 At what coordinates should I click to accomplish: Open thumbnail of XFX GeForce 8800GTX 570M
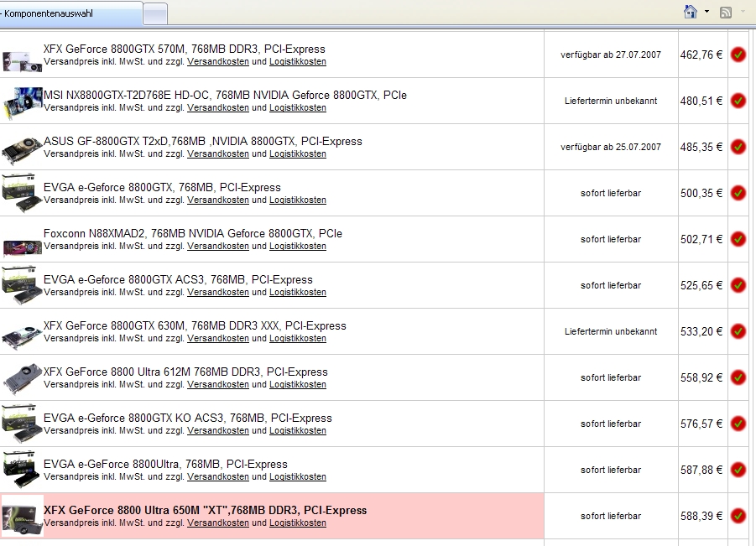click(22, 60)
